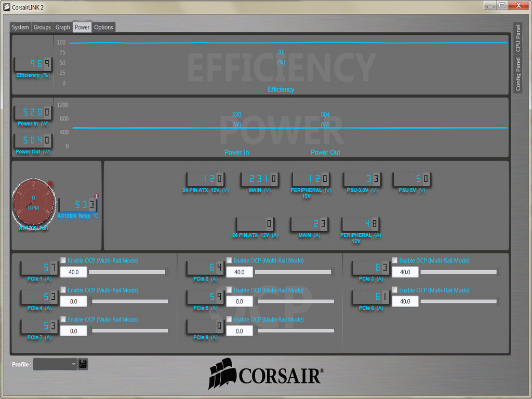The width and height of the screenshot is (532, 399).
Task: Open the System tab
Action: coord(20,27)
